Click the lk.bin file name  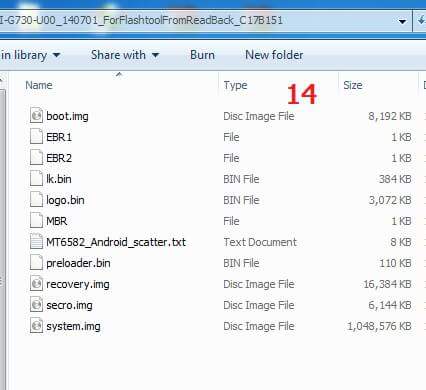click(59, 179)
